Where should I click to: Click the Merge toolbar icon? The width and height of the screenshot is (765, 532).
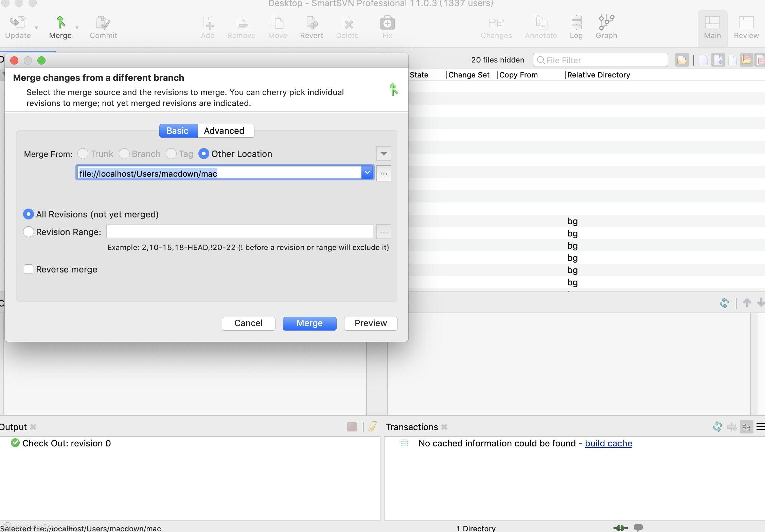click(60, 27)
